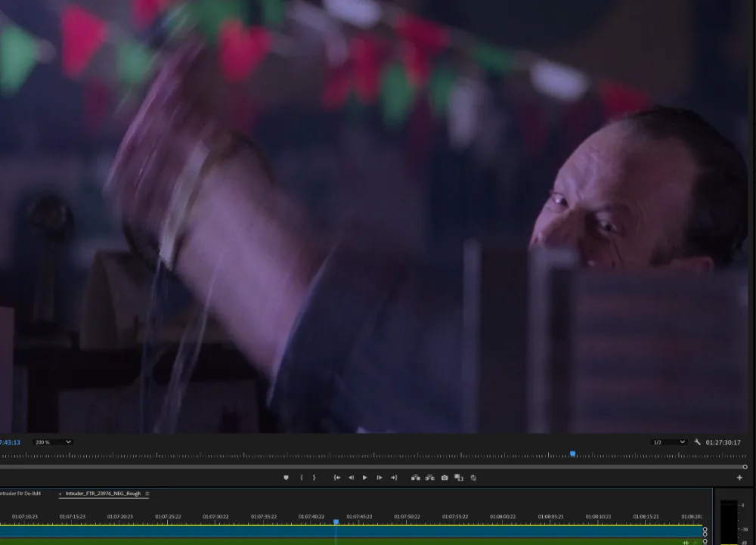Toggle the Comparison View icon
This screenshot has width=756, height=545.
[x=459, y=478]
